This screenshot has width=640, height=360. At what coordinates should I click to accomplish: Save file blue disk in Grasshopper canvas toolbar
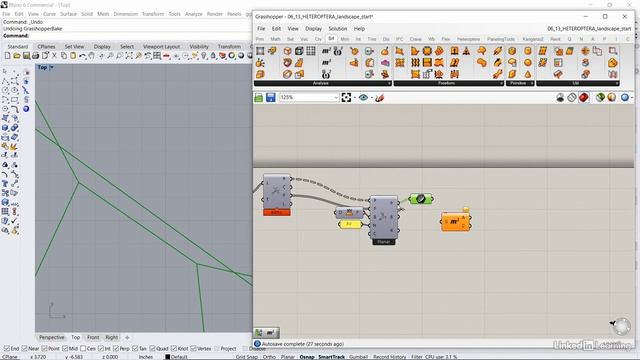tap(271, 98)
